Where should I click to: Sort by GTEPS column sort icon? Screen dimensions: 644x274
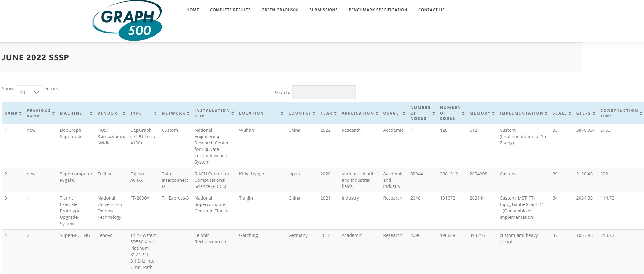tap(594, 113)
